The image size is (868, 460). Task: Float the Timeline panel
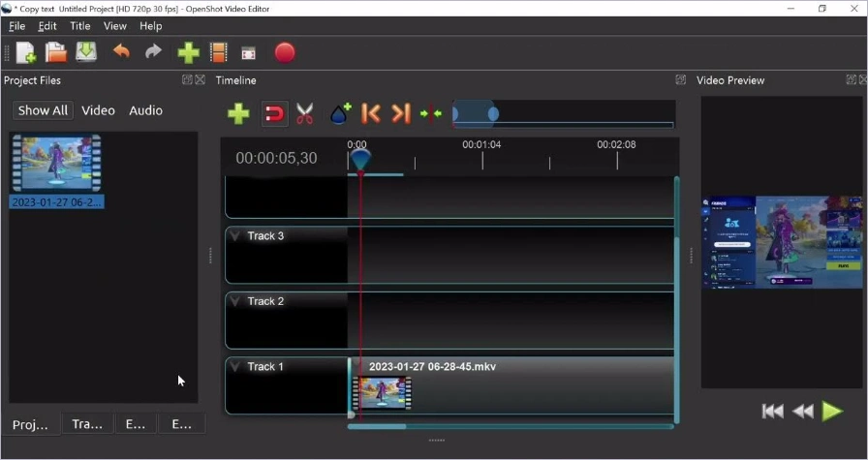[680, 79]
